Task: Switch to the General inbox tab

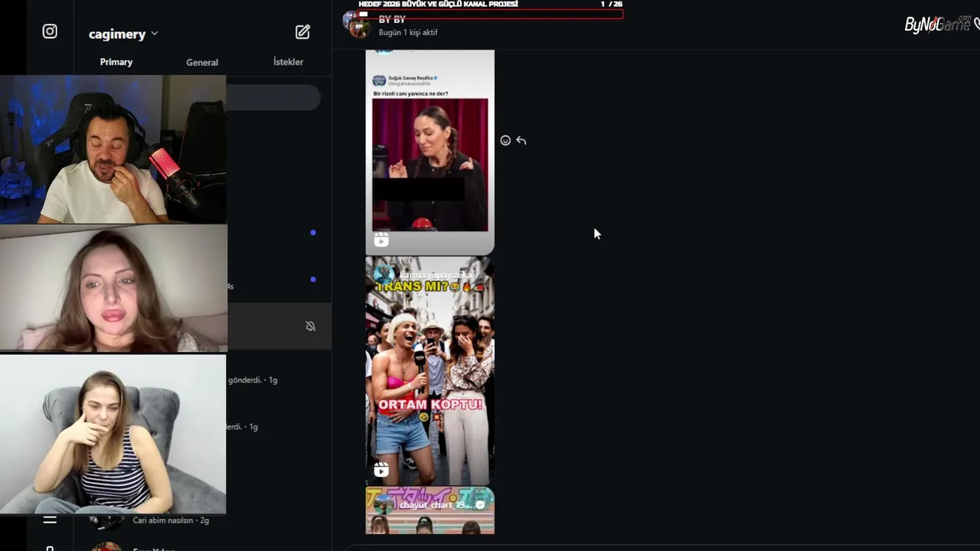Action: pos(202,62)
